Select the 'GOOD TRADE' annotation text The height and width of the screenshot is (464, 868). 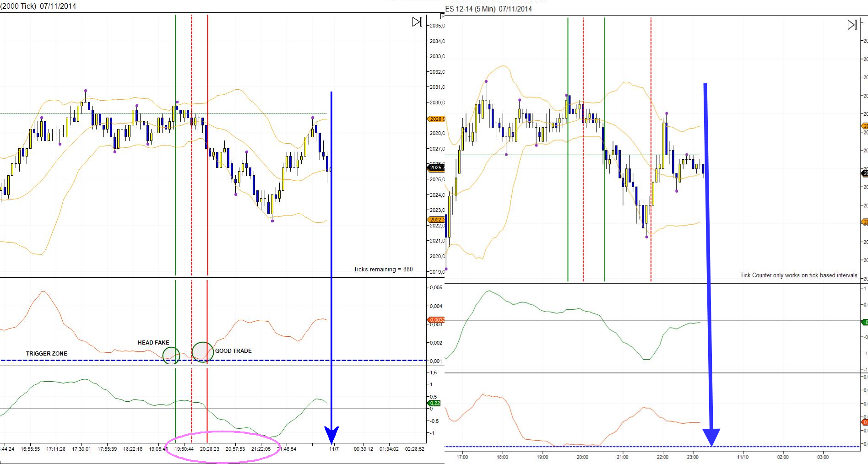(233, 351)
